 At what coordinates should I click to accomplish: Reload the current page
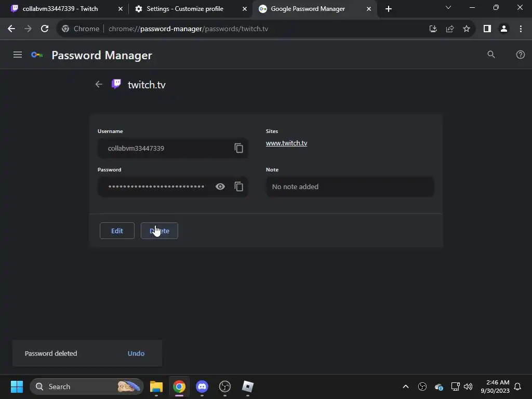tap(45, 29)
